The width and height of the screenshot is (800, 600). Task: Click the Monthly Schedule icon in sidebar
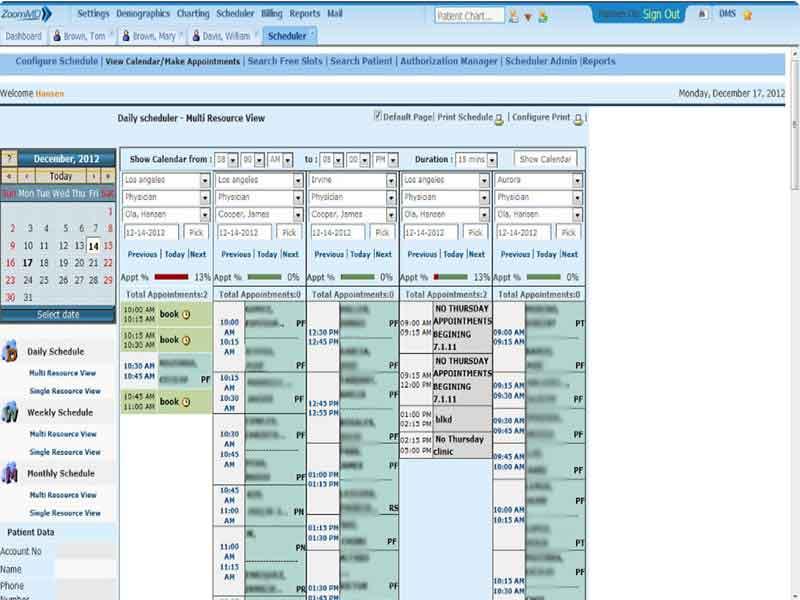click(x=10, y=473)
